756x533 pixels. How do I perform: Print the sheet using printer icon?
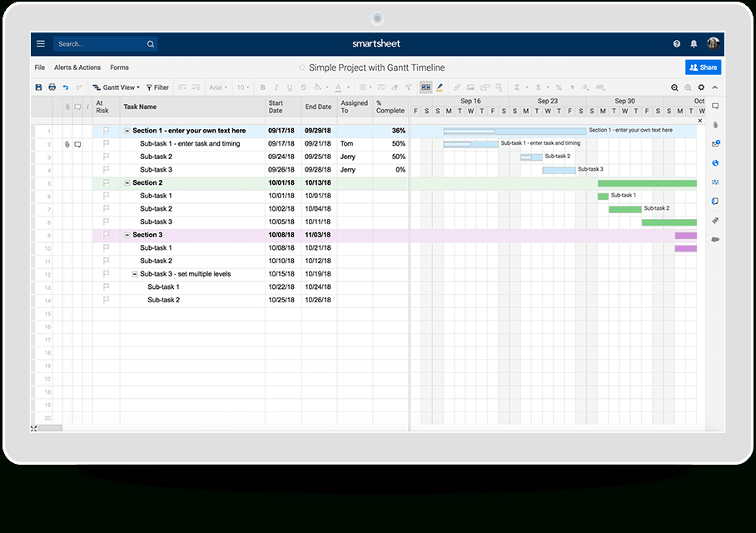(x=52, y=87)
